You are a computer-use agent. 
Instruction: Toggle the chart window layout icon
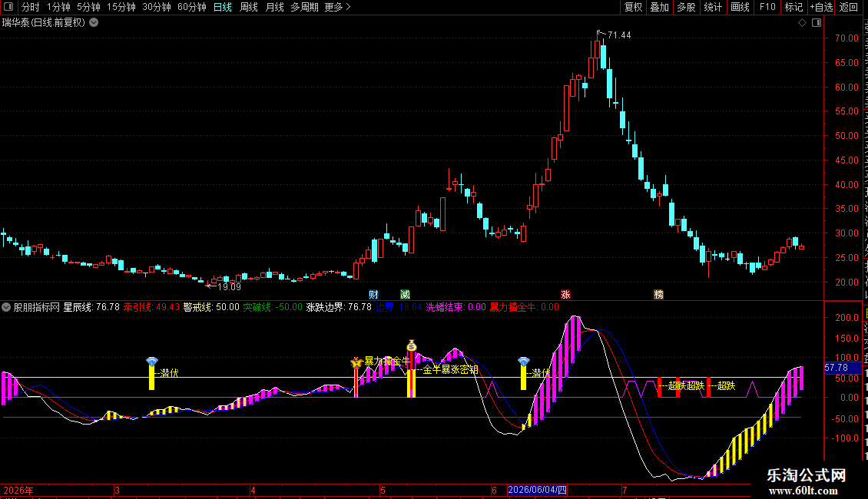817,23
